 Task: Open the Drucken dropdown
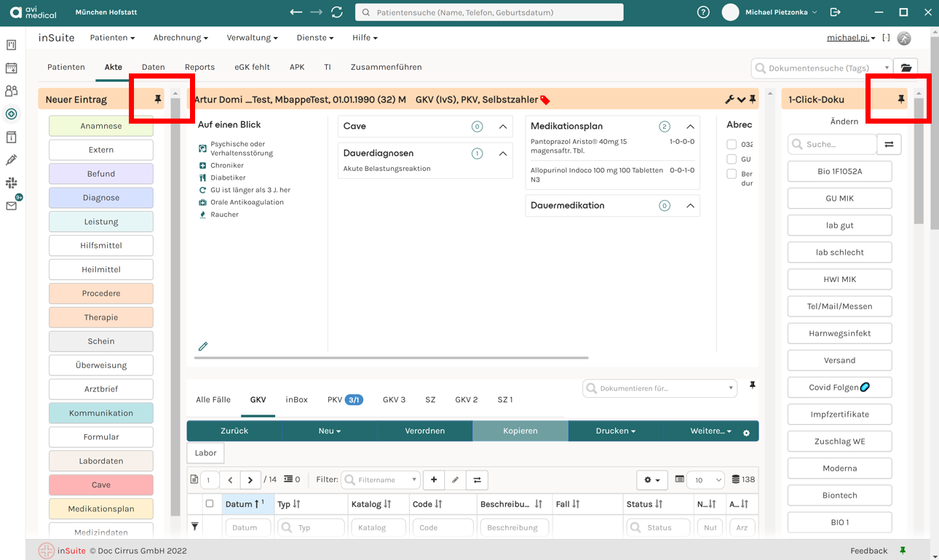pyautogui.click(x=615, y=431)
